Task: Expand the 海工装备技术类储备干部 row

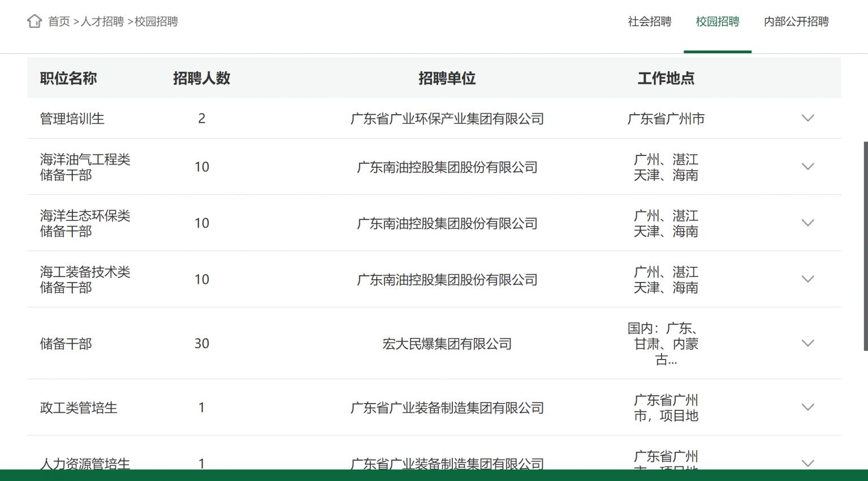Action: coord(808,279)
